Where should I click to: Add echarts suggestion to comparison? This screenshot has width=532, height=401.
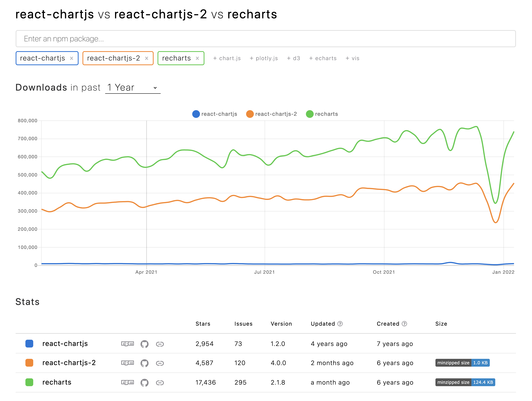[x=323, y=58]
